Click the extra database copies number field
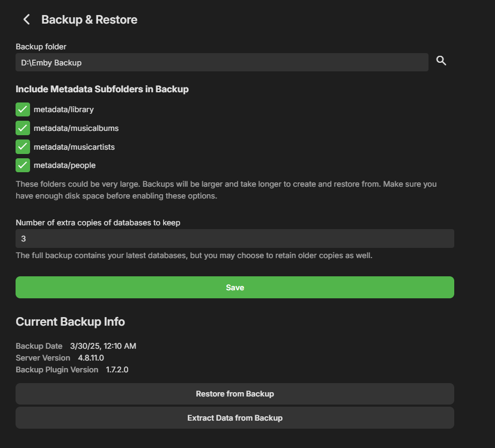 [x=234, y=238]
